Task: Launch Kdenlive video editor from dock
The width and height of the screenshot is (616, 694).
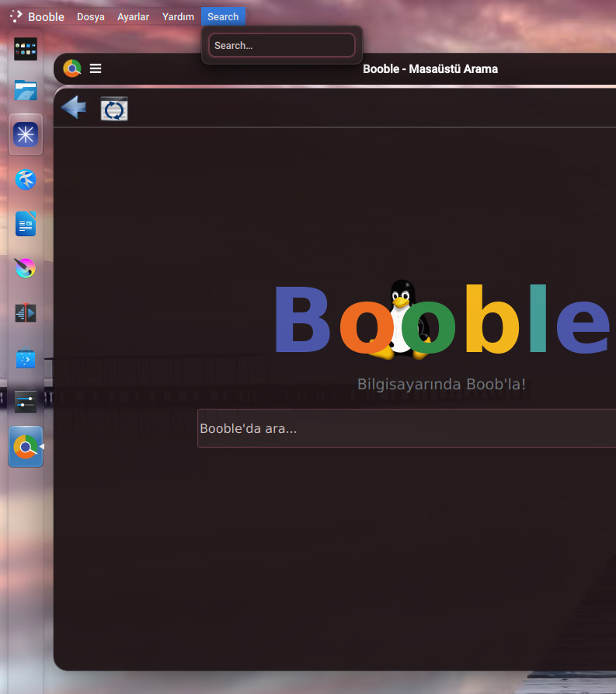Action: pyautogui.click(x=26, y=313)
